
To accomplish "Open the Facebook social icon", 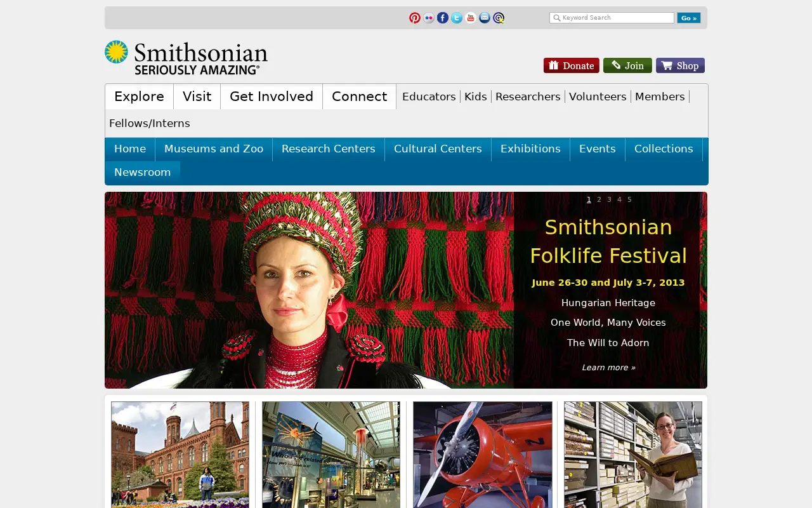I will [x=443, y=18].
